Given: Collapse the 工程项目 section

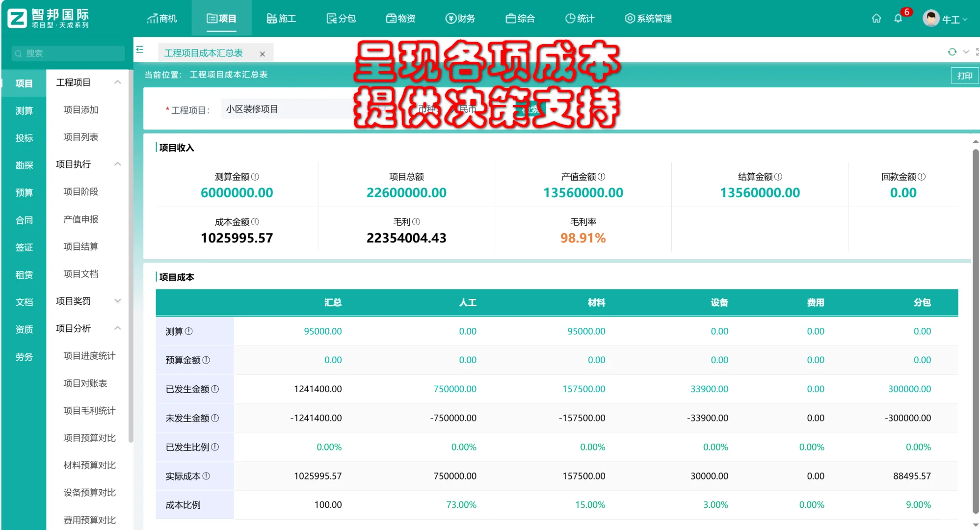Looking at the screenshot, I should (118, 82).
